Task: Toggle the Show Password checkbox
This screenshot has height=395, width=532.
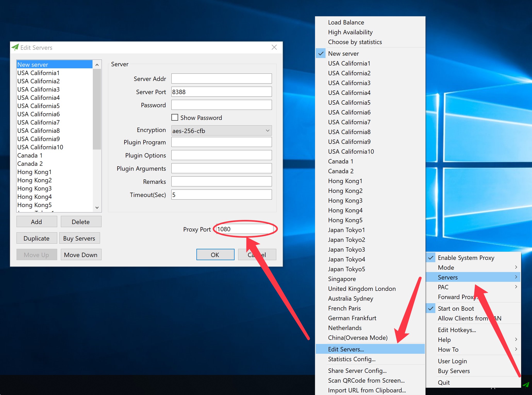Action: click(175, 118)
